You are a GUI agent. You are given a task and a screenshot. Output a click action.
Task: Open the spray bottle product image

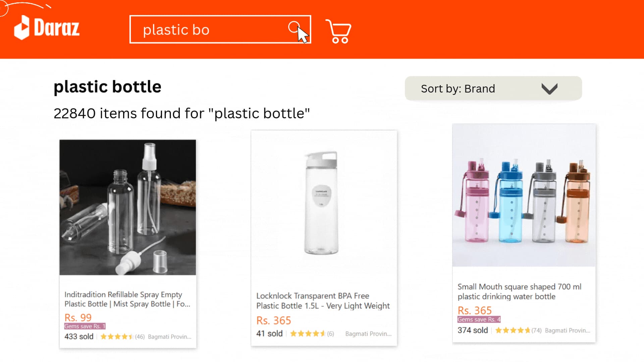(127, 207)
